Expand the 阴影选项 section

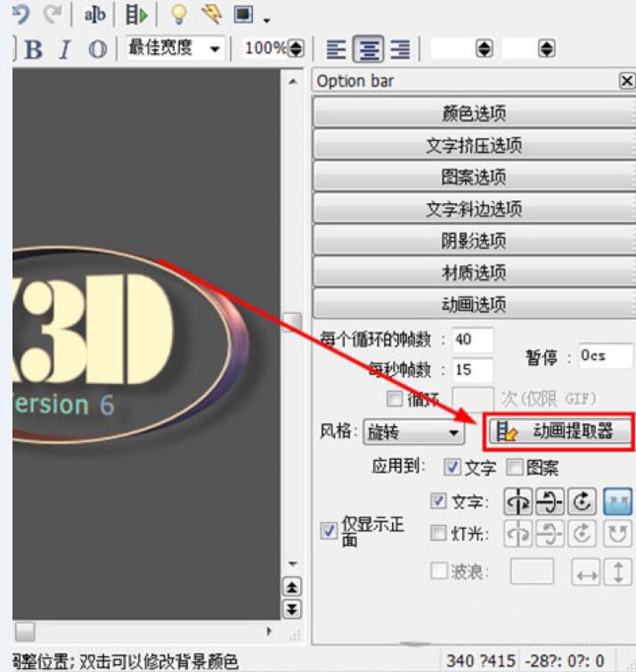pyautogui.click(x=474, y=241)
